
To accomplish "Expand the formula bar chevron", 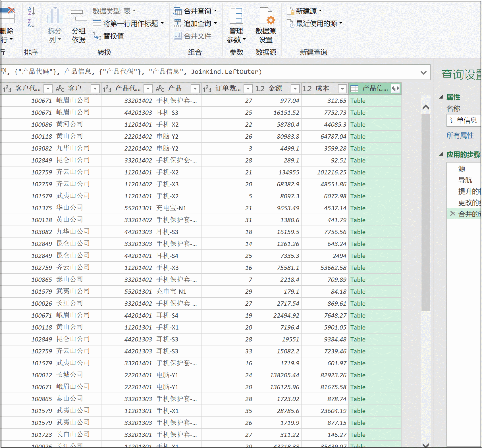I will tap(423, 72).
